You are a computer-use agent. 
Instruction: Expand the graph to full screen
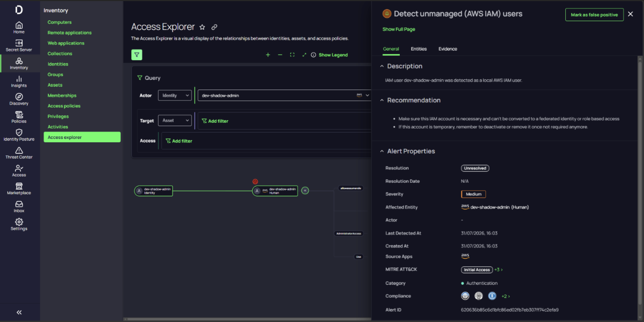click(x=304, y=55)
